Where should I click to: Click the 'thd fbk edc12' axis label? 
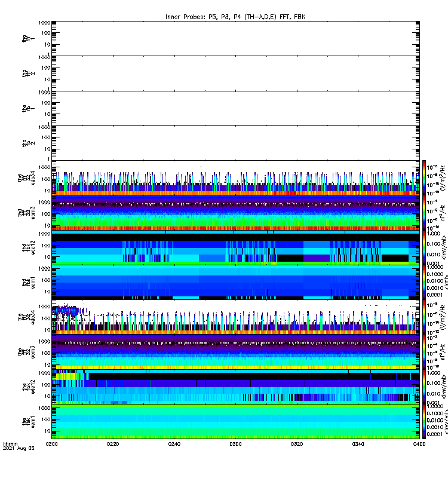(29, 247)
